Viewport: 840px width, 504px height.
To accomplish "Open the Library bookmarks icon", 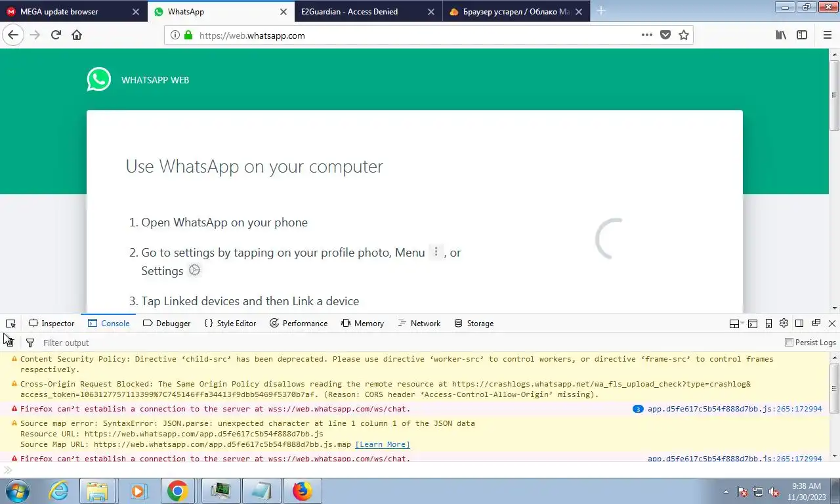I will (781, 35).
